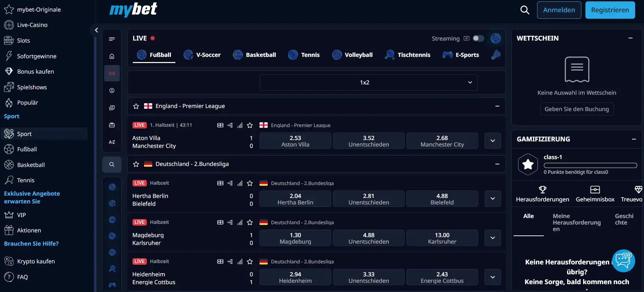Screen dimensions: 644x292
Task: Open the Meine Herausforderungen tab
Action: tap(577, 222)
